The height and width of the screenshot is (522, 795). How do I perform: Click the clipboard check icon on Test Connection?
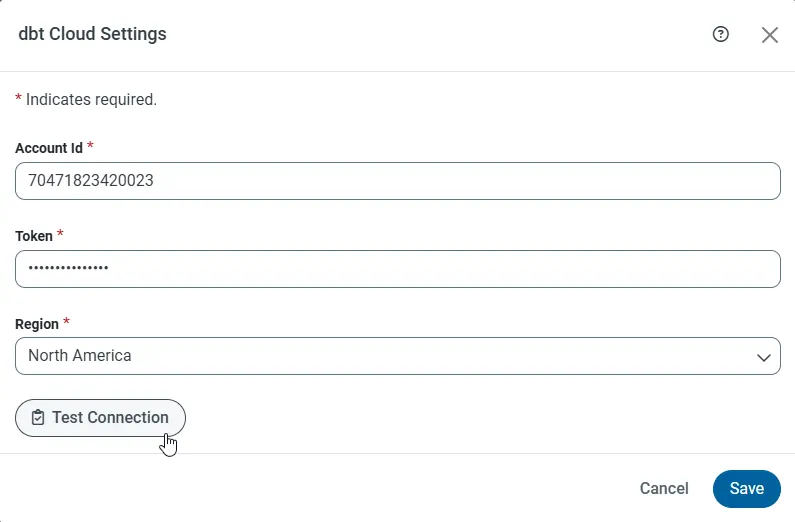[x=38, y=418]
